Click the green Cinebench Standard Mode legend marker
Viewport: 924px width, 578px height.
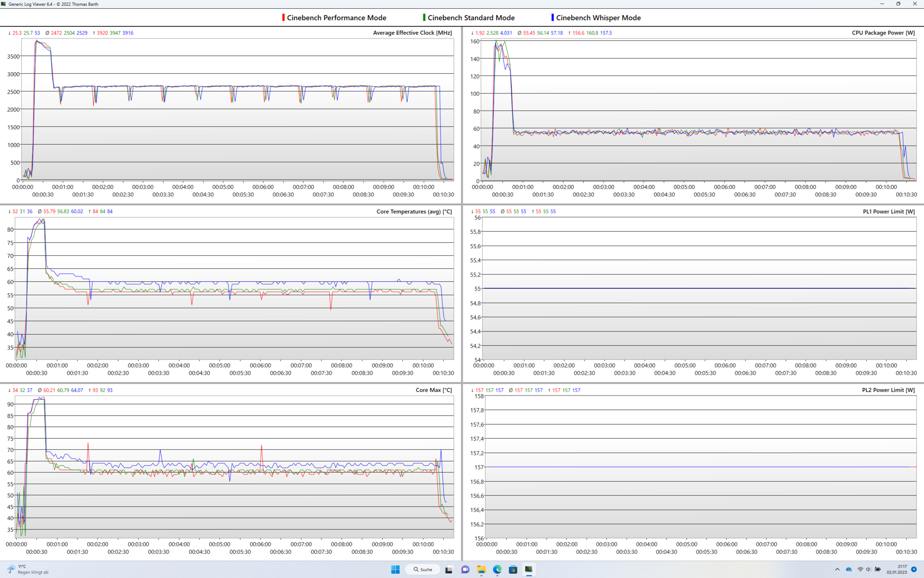(424, 18)
